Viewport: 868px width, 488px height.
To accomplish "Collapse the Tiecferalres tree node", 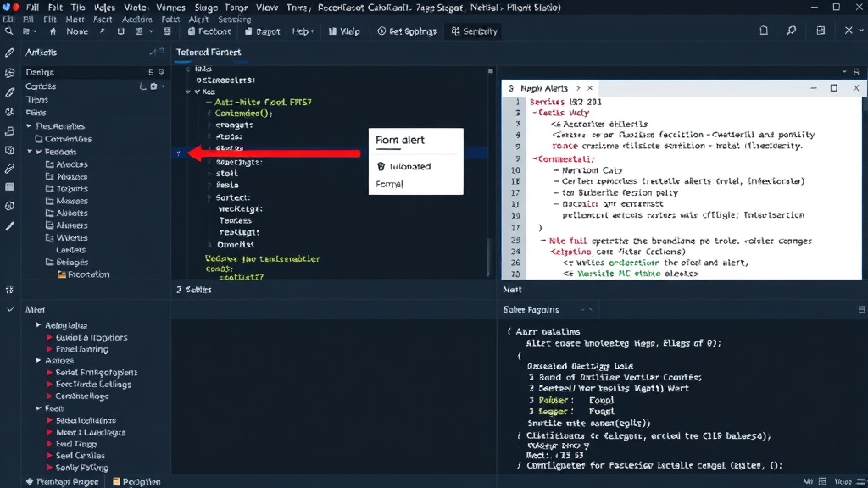I will pos(29,126).
